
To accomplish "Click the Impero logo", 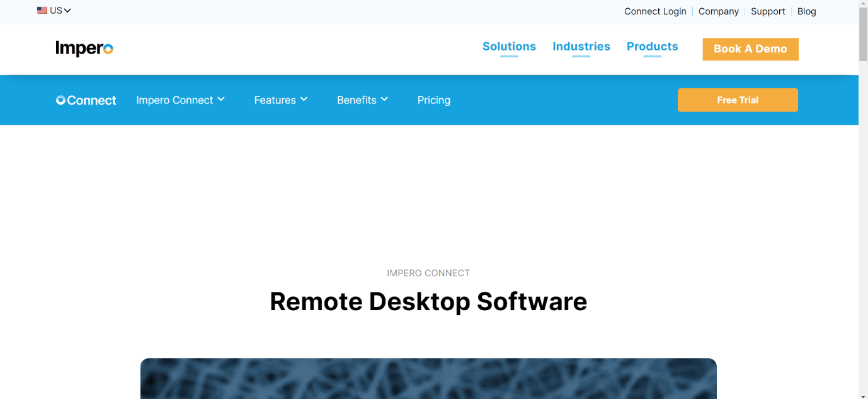I will point(84,49).
